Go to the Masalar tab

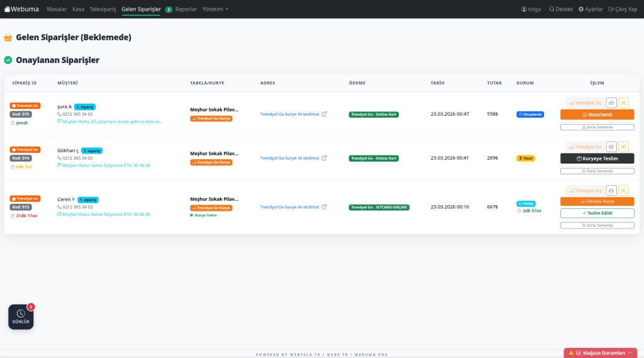(x=57, y=9)
